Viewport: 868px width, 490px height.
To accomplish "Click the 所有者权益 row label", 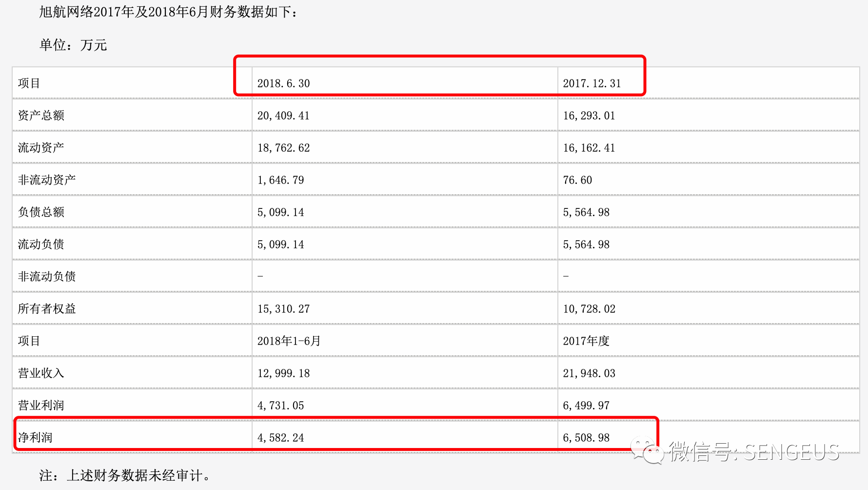I will pyautogui.click(x=47, y=309).
